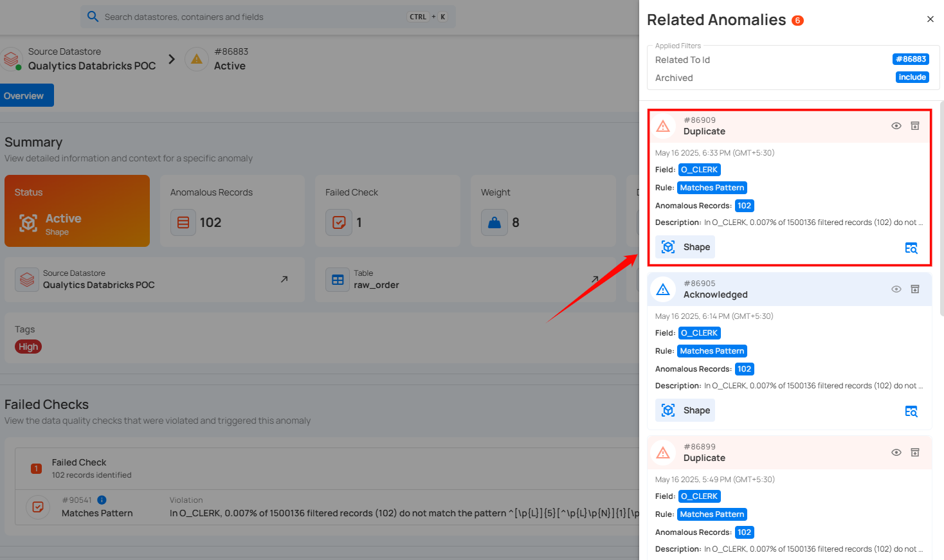Image resolution: width=944 pixels, height=560 pixels.
Task: Close the Related Anomalies panel
Action: coord(930,19)
